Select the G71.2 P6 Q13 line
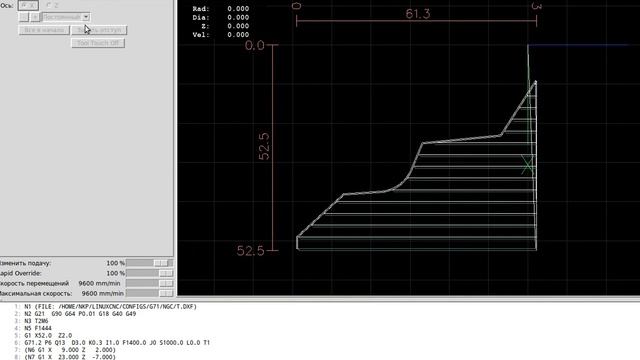 [117, 343]
